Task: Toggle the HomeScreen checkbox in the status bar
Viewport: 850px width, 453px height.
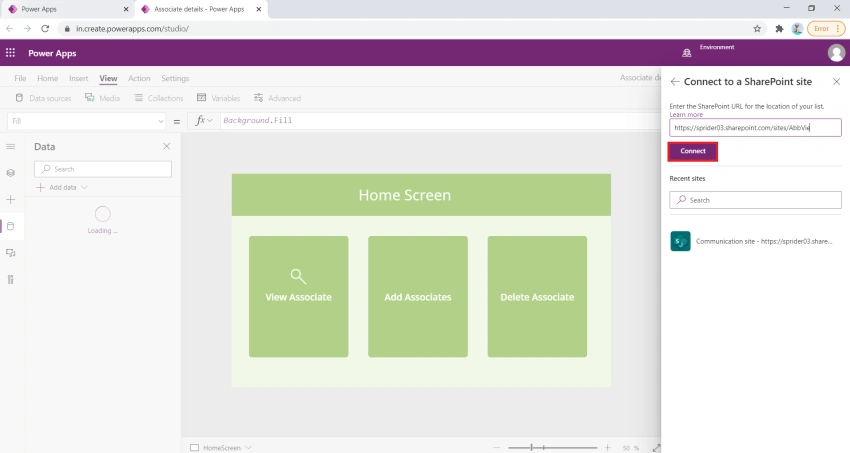Action: (194, 448)
